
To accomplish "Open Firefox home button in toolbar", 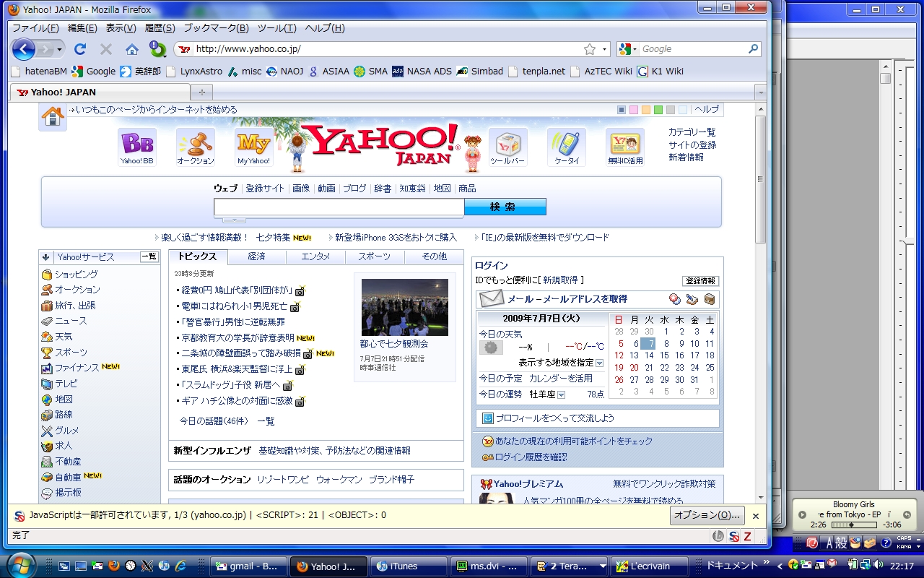I will click(x=132, y=49).
